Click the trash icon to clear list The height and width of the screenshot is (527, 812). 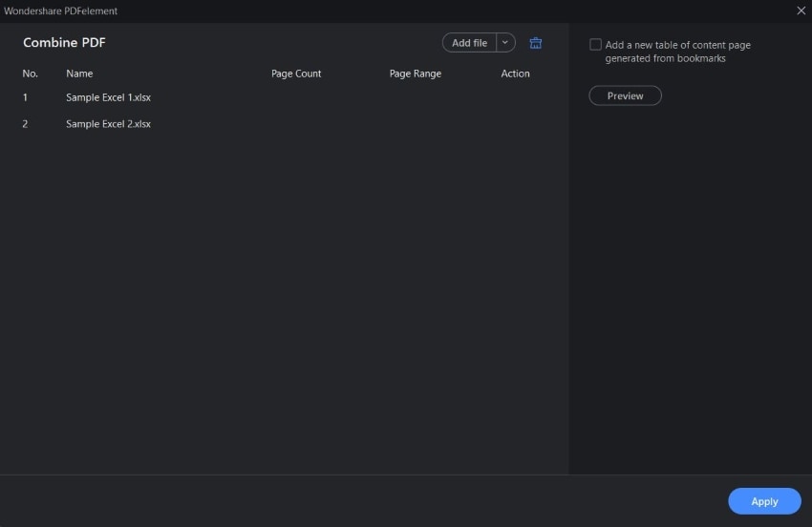click(x=536, y=43)
